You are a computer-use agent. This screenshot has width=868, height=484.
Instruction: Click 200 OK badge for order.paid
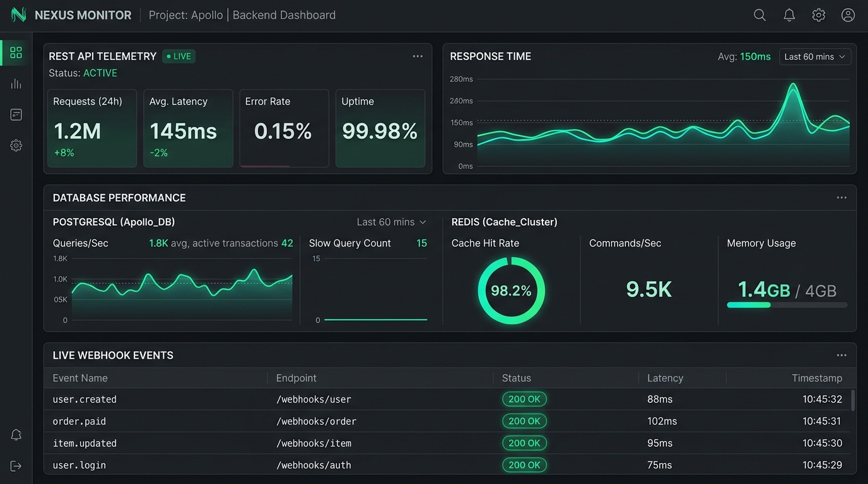[524, 421]
